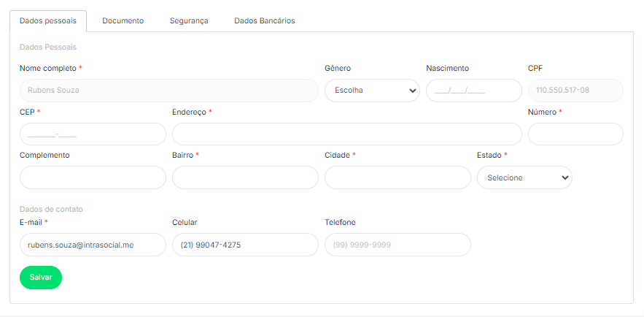This screenshot has width=644, height=317.
Task: Switch to the Documento tab
Action: pos(123,21)
